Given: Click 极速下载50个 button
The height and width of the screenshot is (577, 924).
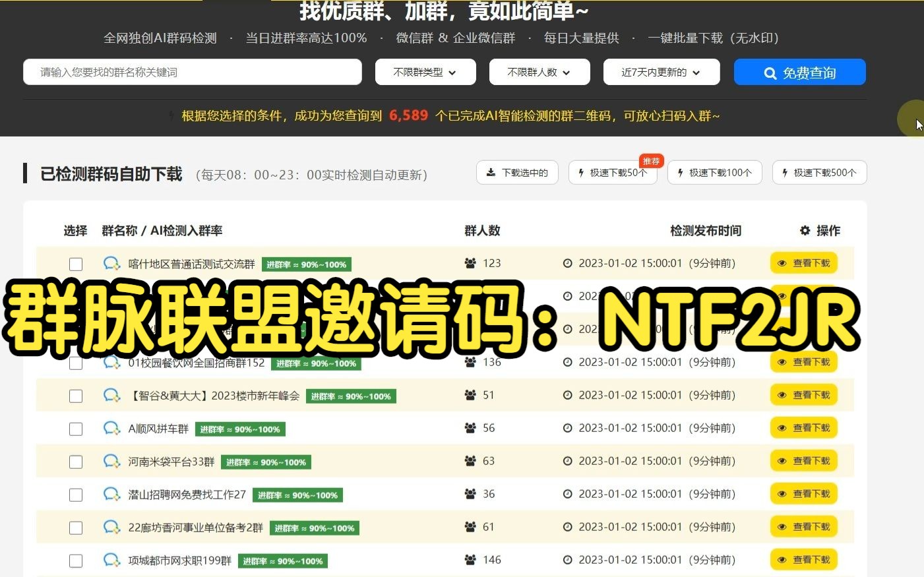Looking at the screenshot, I should pos(613,173).
